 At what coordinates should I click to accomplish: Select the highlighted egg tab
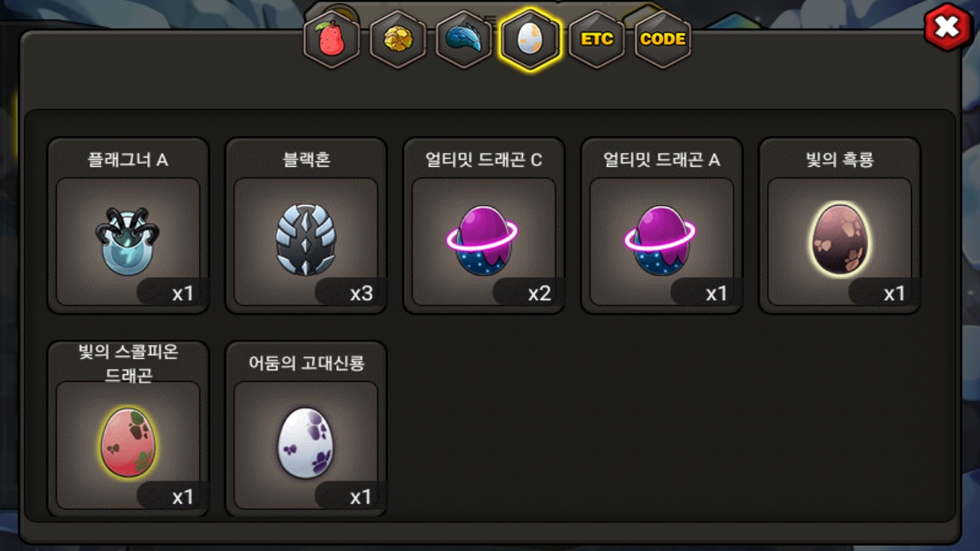[530, 40]
